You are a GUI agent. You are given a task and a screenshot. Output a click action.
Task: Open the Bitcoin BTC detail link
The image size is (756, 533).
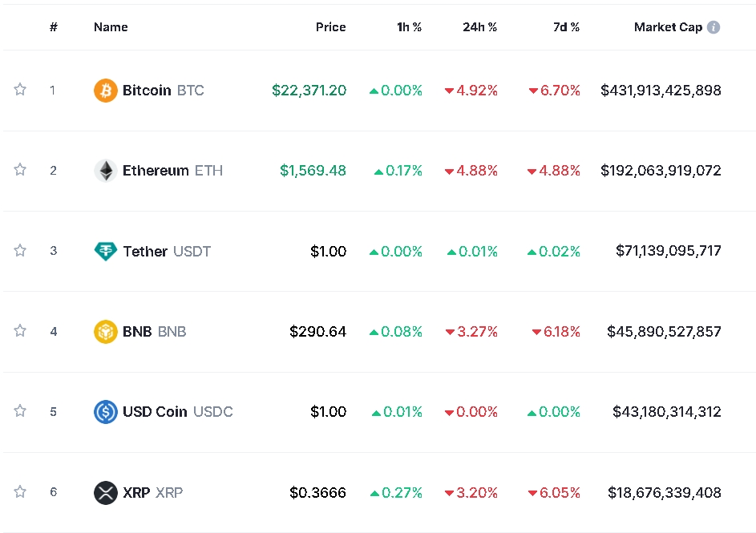[163, 91]
